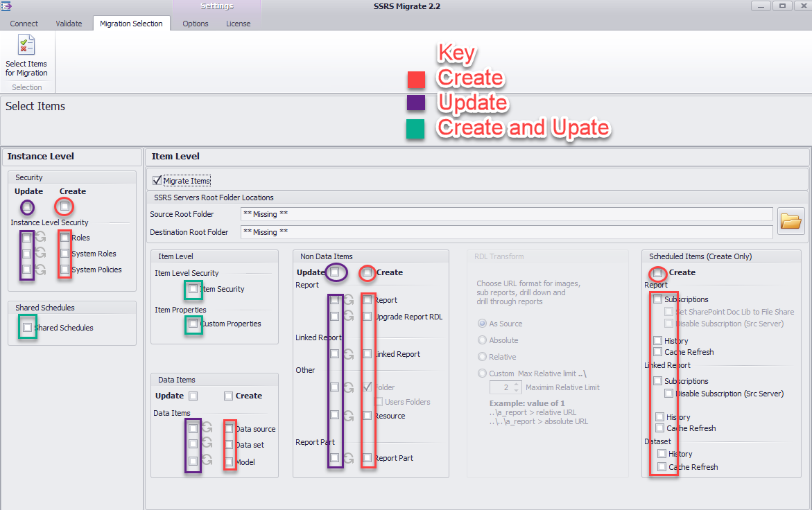Click the refresh arrow icon beside System Policies
Screen dimensions: 812x510
coord(41,270)
